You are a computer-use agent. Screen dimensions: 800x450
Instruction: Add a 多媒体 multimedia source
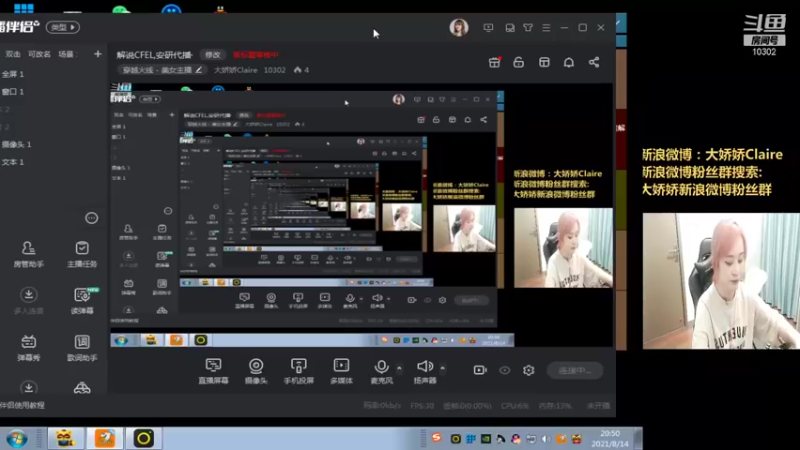click(341, 371)
